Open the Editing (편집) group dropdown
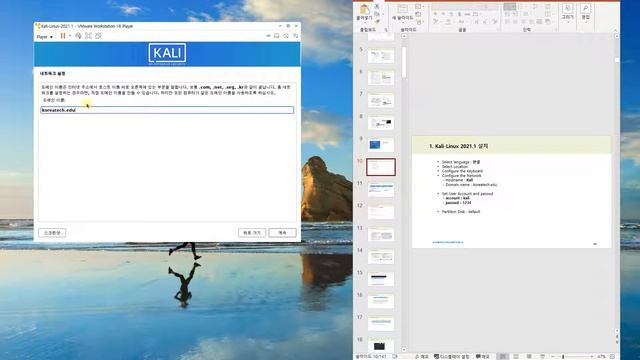The width and height of the screenshot is (640, 360). point(585,12)
